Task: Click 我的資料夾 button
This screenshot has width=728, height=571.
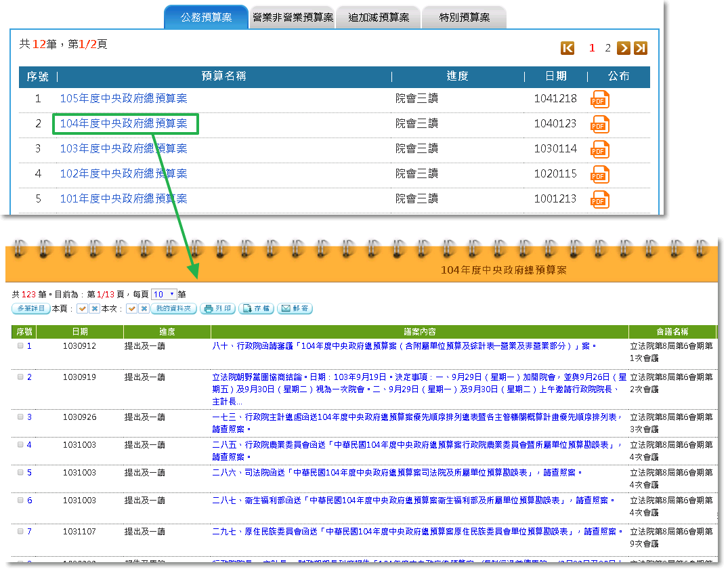Action: 173,309
